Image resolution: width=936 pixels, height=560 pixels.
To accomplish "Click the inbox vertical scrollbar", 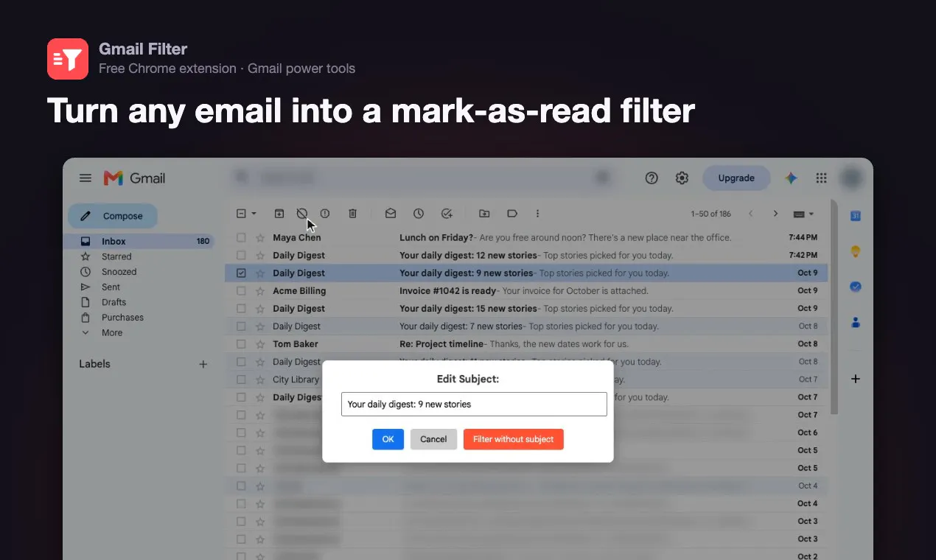I will [834, 306].
